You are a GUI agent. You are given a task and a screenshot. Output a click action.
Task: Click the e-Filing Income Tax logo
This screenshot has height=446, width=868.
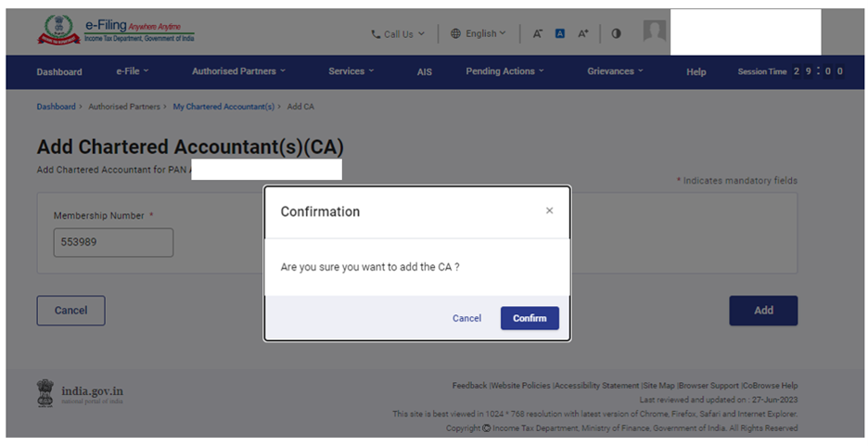(116, 32)
